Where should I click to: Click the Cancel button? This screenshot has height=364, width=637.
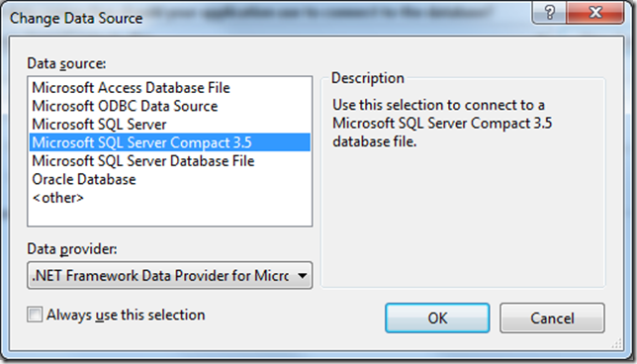point(552,318)
